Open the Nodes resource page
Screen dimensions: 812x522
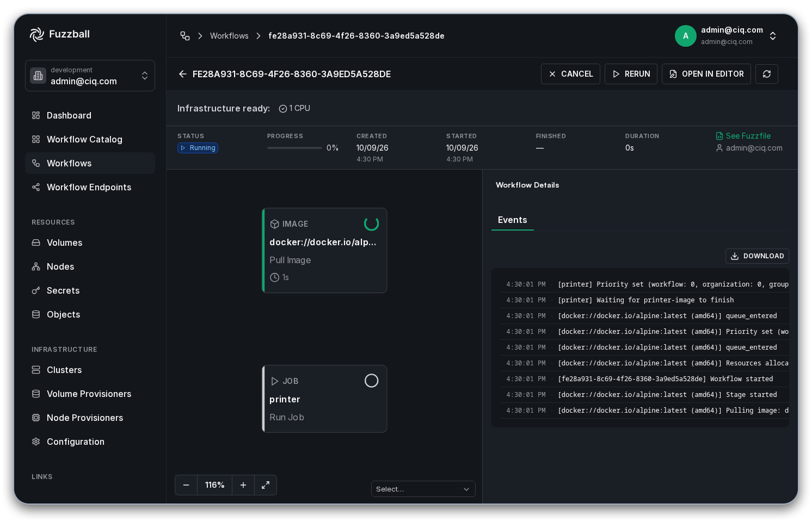pyautogui.click(x=90, y=266)
